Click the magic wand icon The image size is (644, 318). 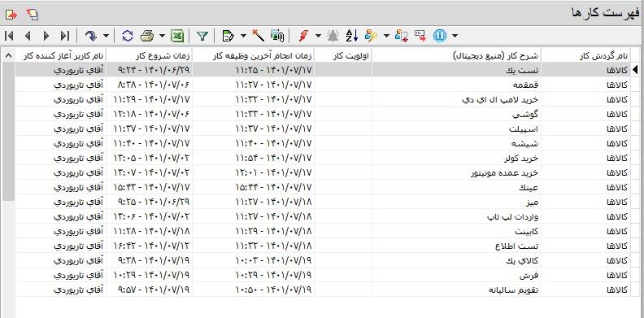point(258,35)
